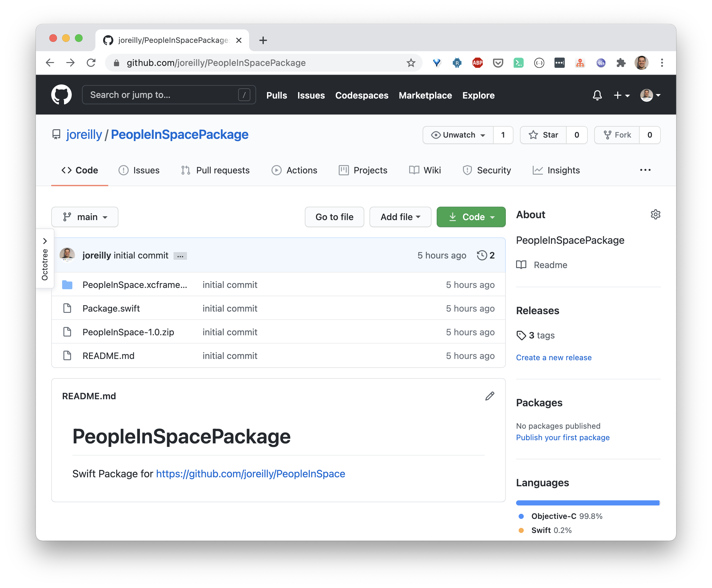Click Create a new release link
The height and width of the screenshot is (588, 712).
[554, 357]
